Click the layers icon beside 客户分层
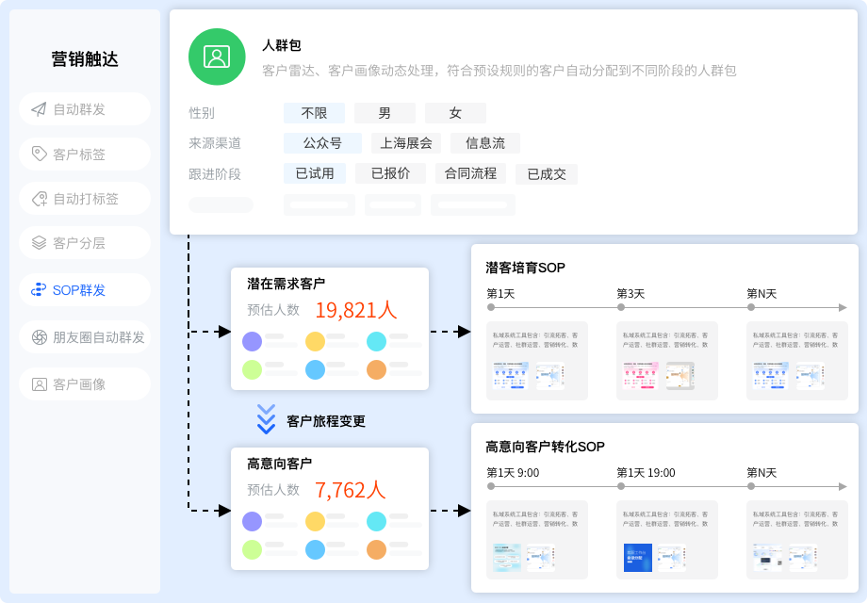The height and width of the screenshot is (603, 868). [39, 243]
